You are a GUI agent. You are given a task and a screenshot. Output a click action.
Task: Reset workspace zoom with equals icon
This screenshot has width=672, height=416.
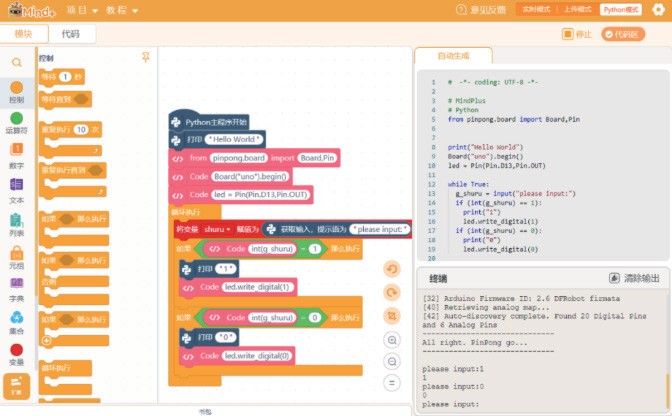(x=392, y=383)
